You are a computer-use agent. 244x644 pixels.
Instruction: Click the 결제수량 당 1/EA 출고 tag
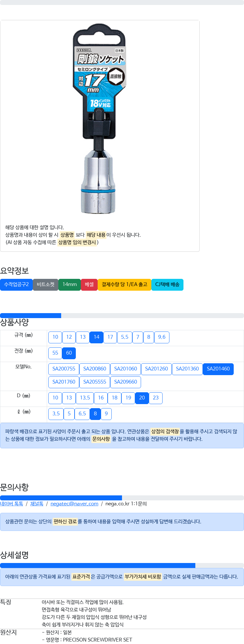coord(124,284)
